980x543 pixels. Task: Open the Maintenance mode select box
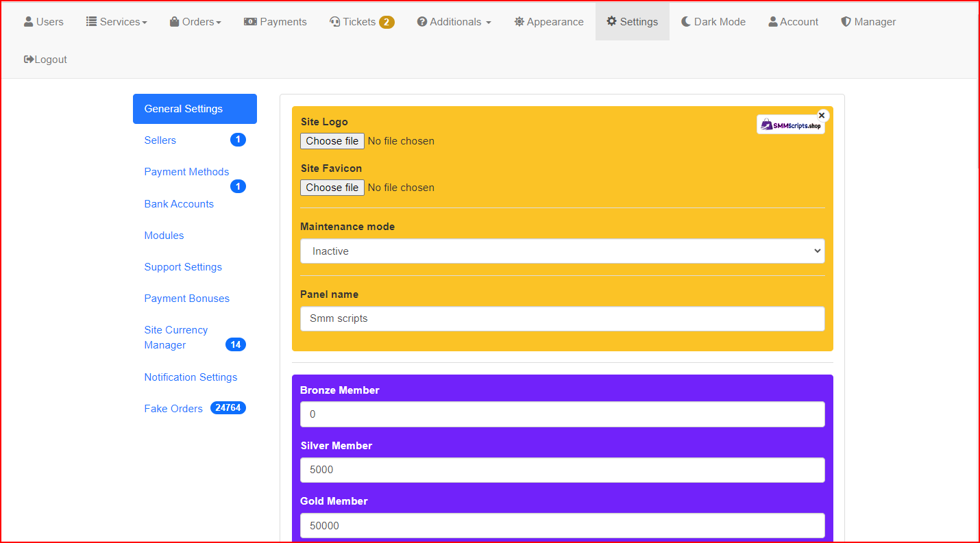point(562,251)
